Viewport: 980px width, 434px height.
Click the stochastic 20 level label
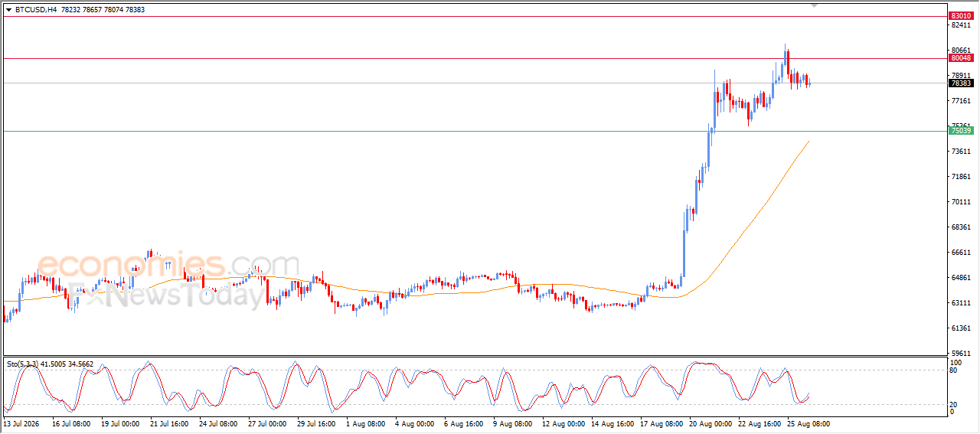point(954,404)
